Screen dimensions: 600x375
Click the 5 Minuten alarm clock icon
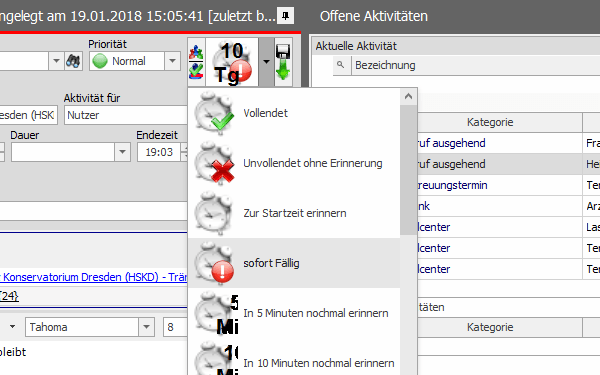215,313
